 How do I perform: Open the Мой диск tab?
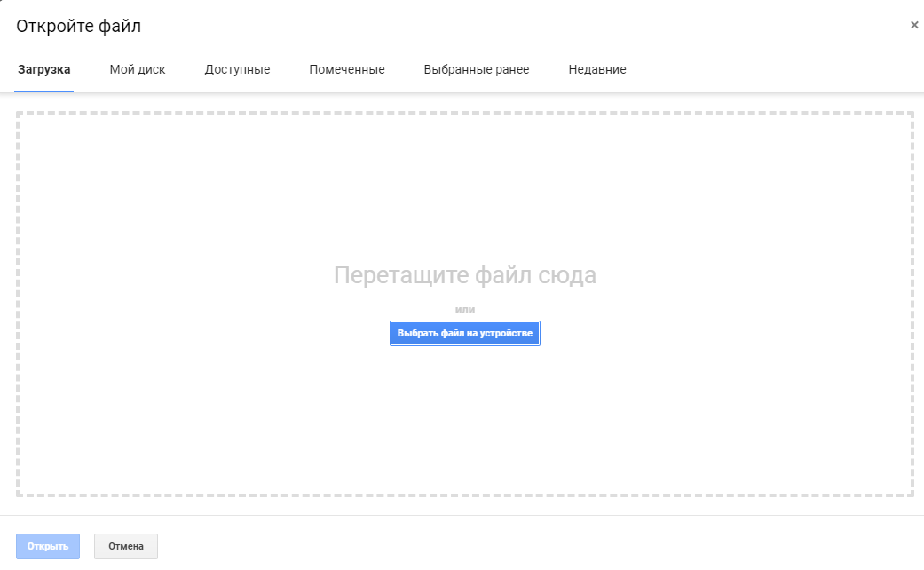[x=138, y=69]
